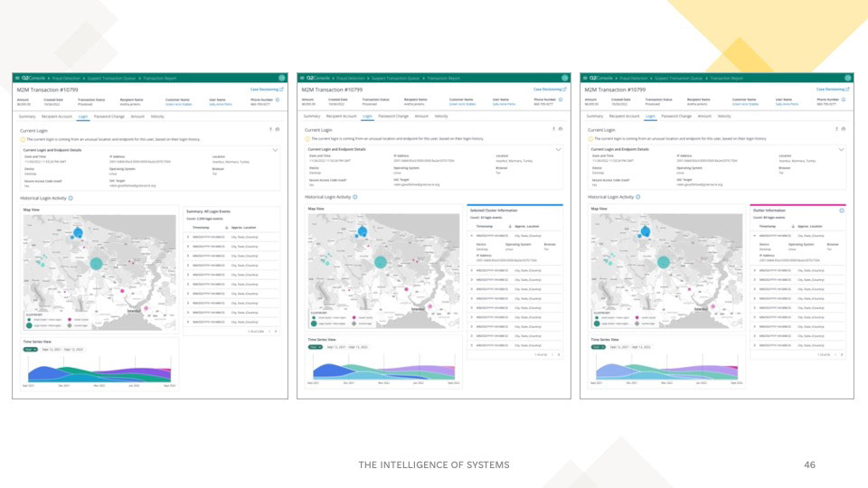
Task: Click the export icon in right mockup's Current Login
Action: pyautogui.click(x=836, y=129)
